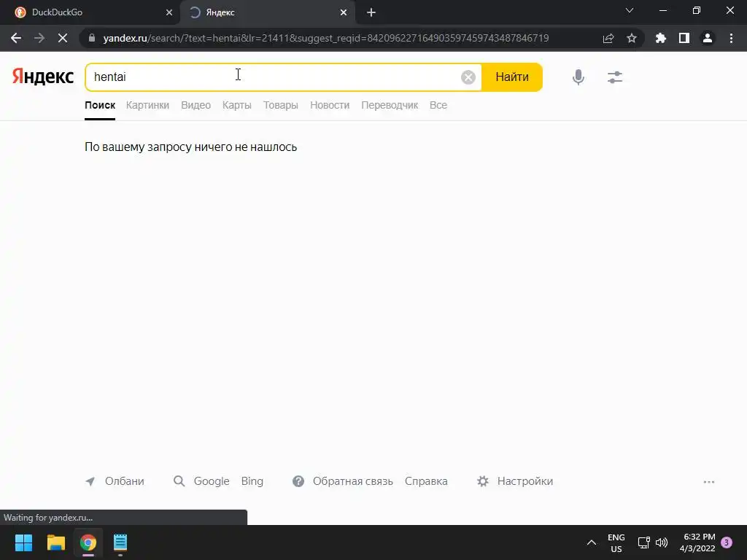Open the Chrome profile icon
The height and width of the screenshot is (560, 747).
pyautogui.click(x=708, y=38)
